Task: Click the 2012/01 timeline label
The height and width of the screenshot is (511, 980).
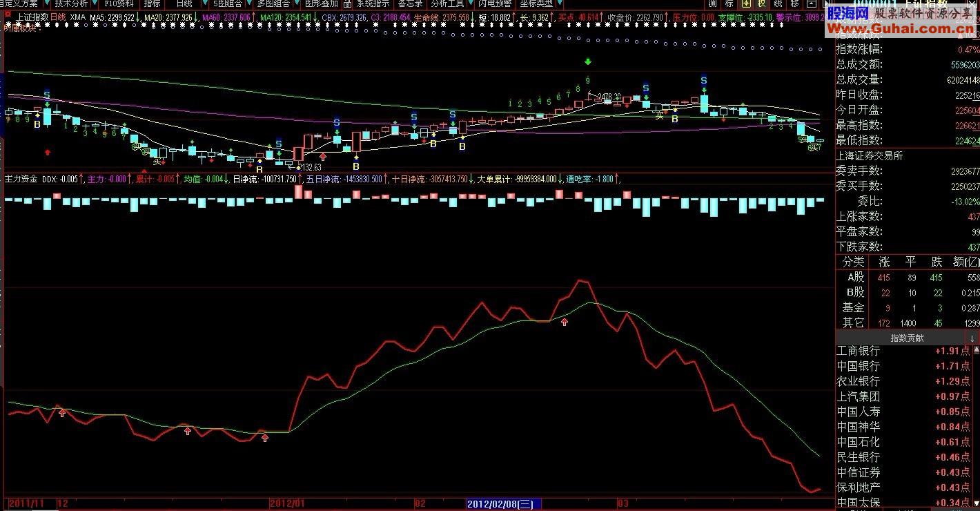Action: tap(286, 504)
